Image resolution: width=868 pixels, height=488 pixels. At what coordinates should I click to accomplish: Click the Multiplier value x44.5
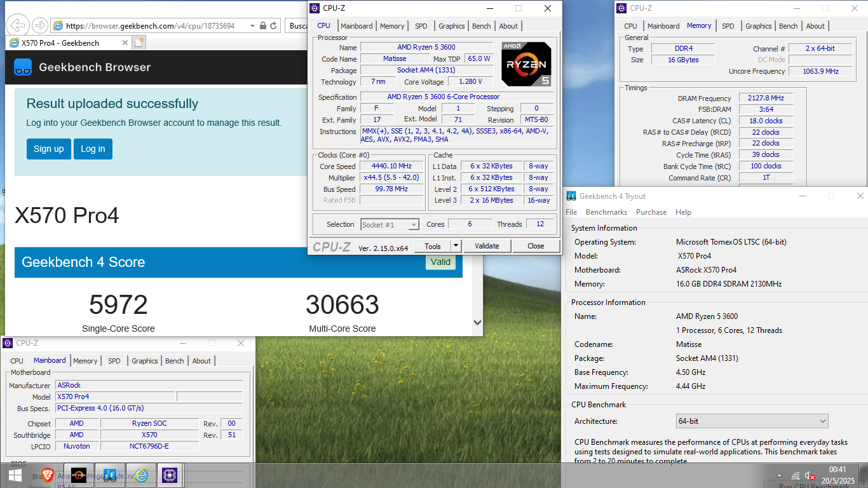[392, 178]
